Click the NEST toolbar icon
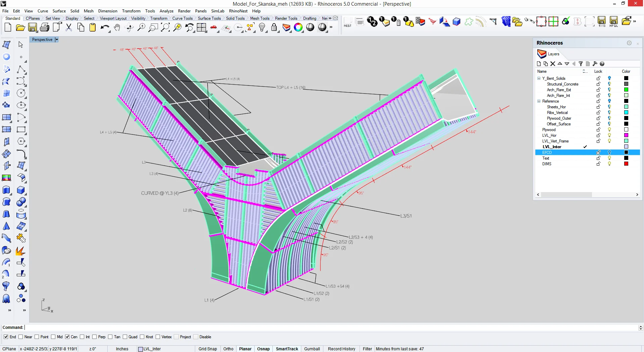644x352 pixels. coord(348,22)
